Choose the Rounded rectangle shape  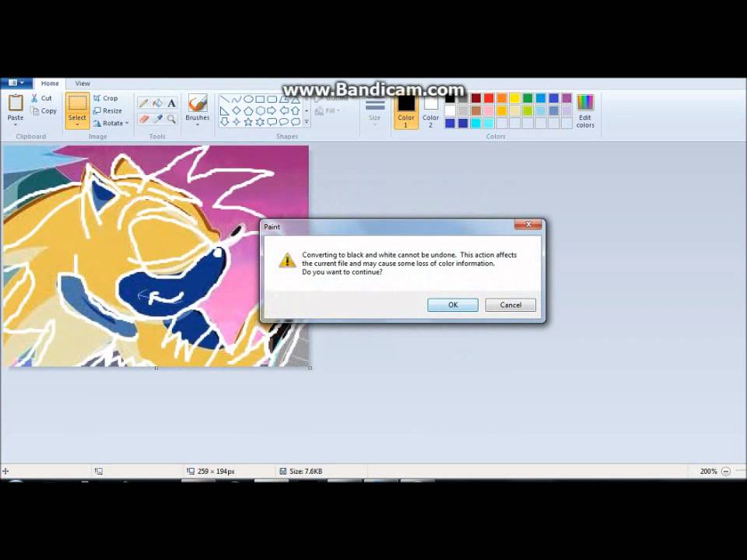272,99
